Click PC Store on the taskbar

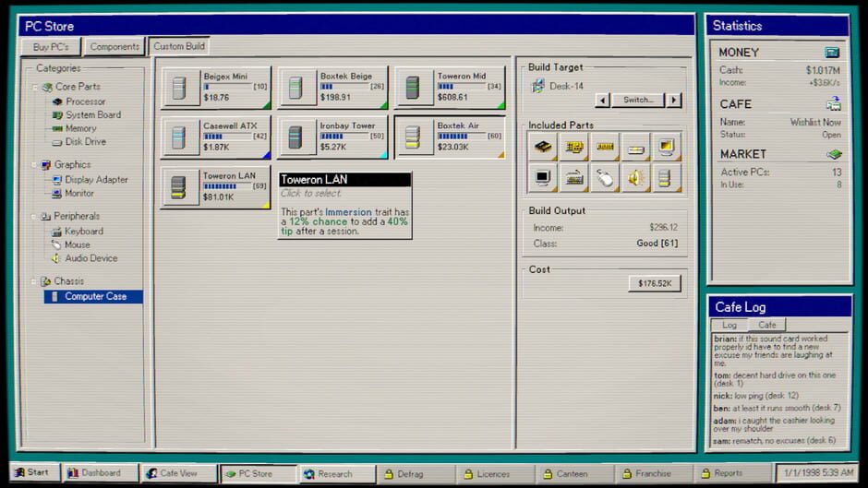(x=258, y=473)
